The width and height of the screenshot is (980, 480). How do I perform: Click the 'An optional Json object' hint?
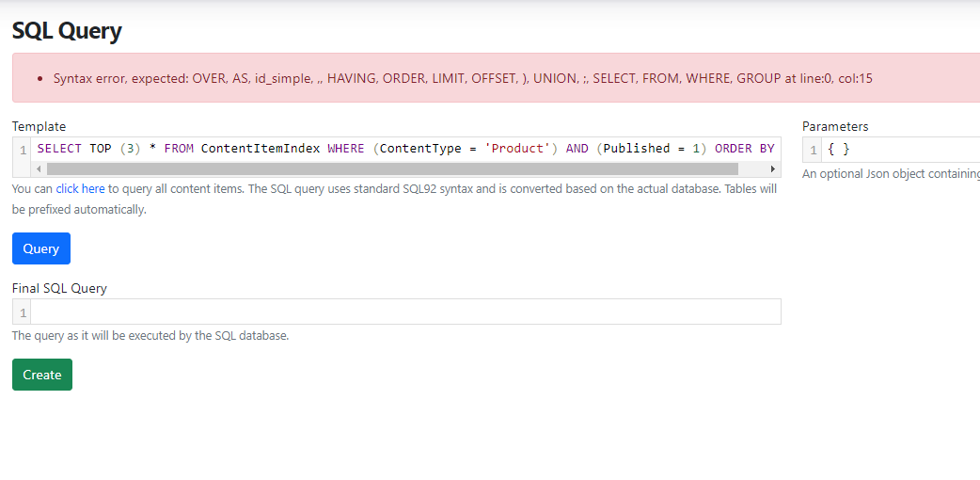coord(892,174)
